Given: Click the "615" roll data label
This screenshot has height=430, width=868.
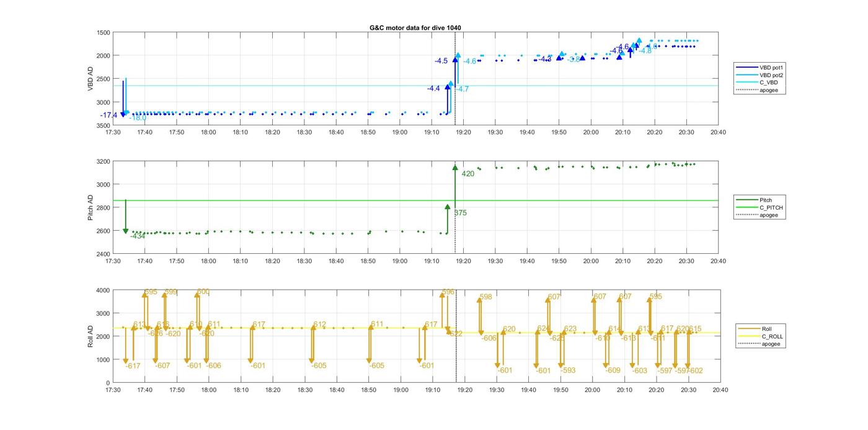Looking at the screenshot, I should click(x=696, y=329).
